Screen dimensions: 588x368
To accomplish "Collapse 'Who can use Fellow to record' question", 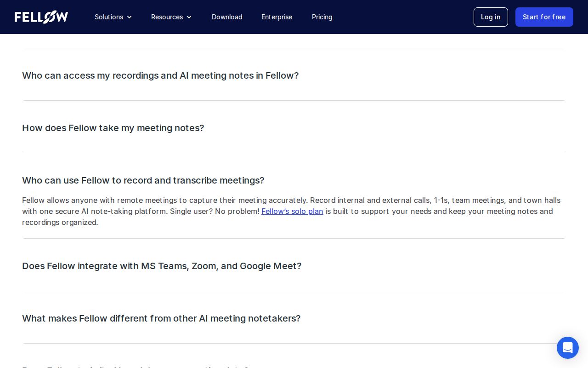I will point(143,180).
